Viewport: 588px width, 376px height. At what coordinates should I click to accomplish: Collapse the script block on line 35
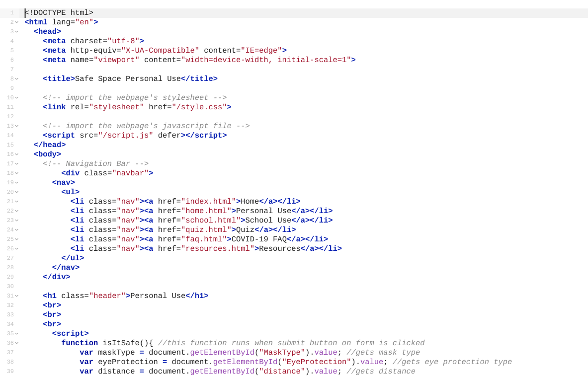pos(16,334)
